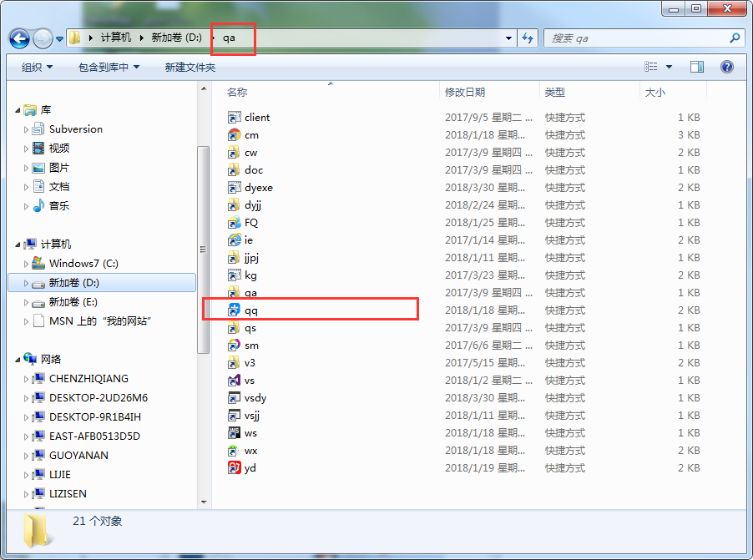
Task: Refresh the folder using address bar button
Action: click(x=528, y=38)
